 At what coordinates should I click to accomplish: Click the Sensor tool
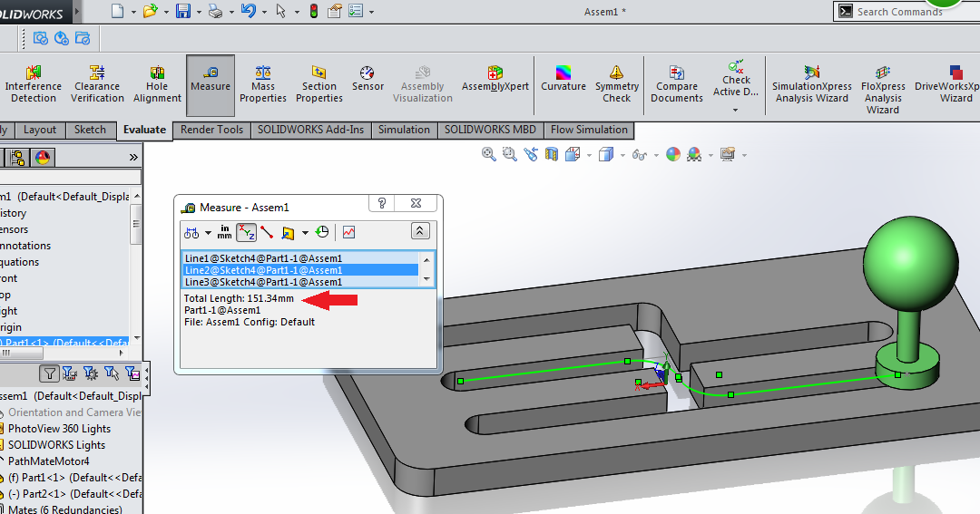tap(367, 79)
